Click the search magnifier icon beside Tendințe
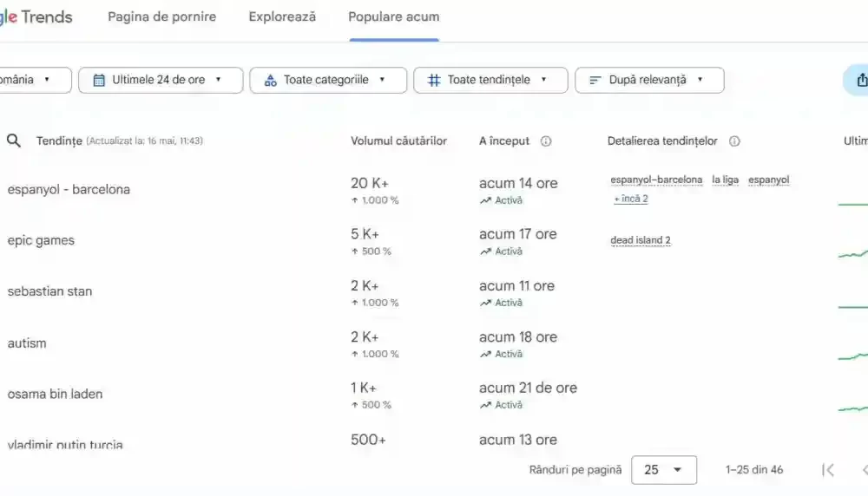This screenshot has width=868, height=496. coord(14,140)
